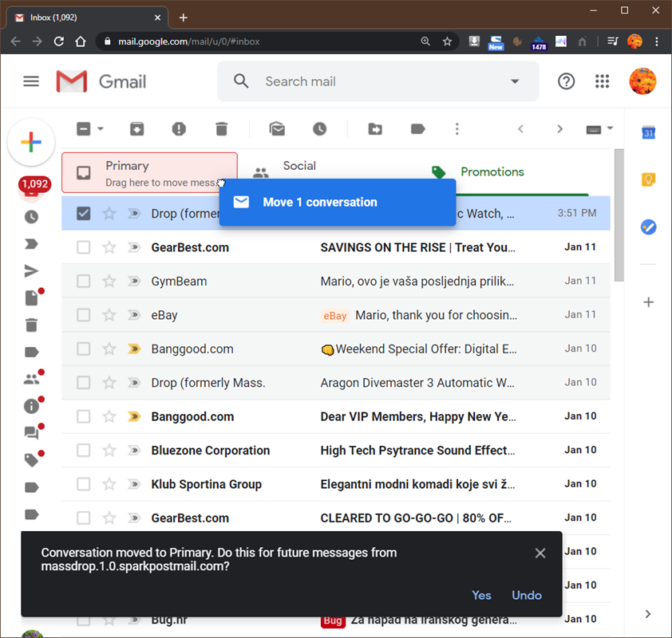Check the Banggood Weekend Special Offer email
Image resolution: width=672 pixels, height=638 pixels.
pyautogui.click(x=84, y=349)
